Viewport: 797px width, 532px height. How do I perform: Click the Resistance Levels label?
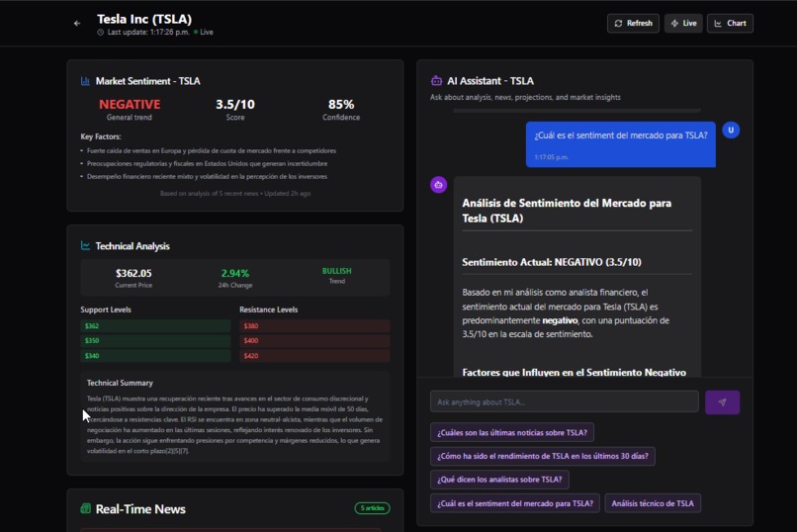coord(268,310)
